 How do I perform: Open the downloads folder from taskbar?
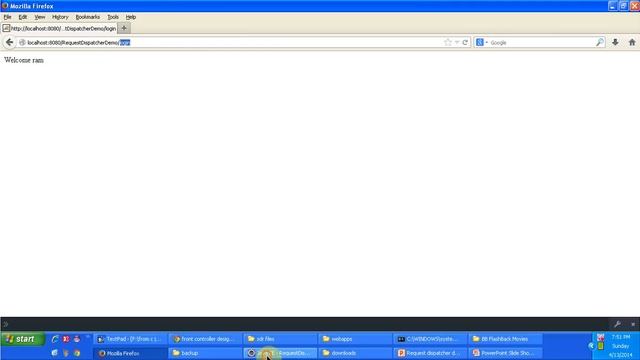(355, 353)
